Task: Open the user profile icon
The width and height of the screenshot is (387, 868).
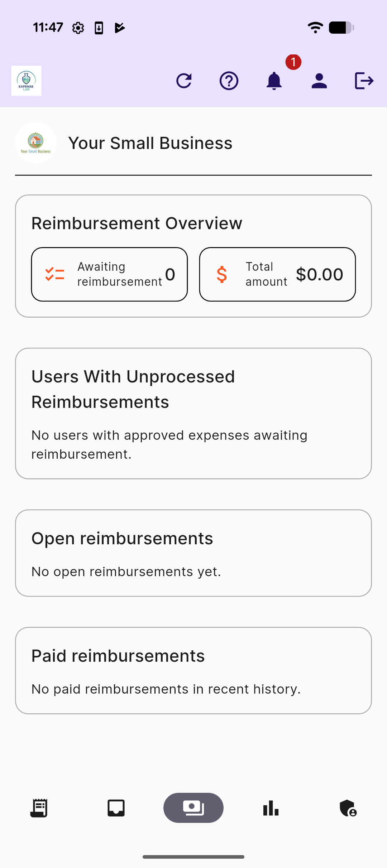Action: coord(319,81)
